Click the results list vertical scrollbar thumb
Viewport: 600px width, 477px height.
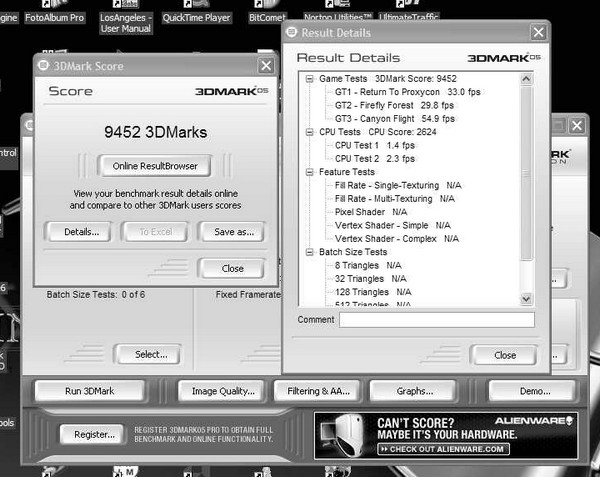526,173
